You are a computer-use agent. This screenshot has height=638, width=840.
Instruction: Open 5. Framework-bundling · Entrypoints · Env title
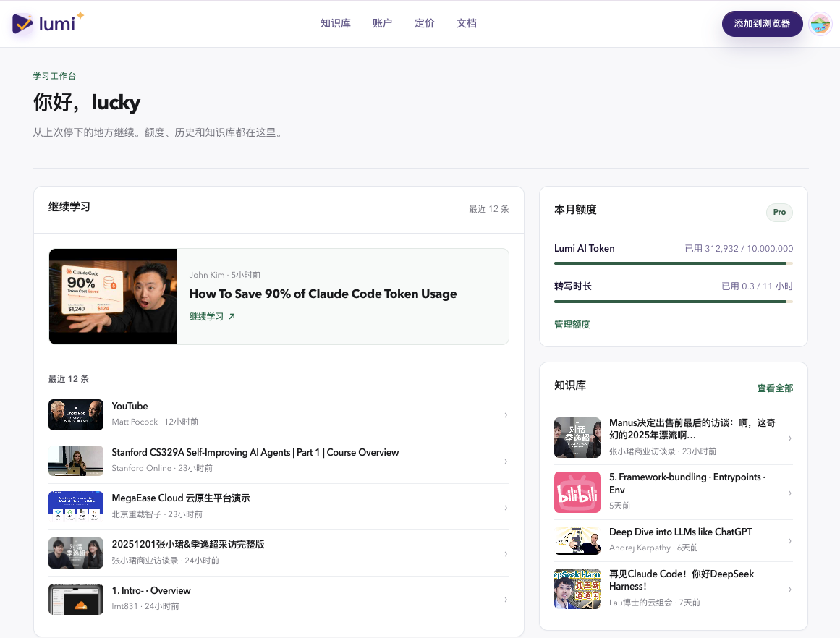[x=687, y=483]
